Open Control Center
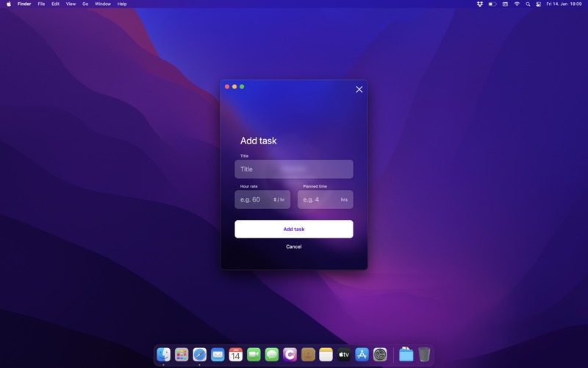Image resolution: width=588 pixels, height=368 pixels. [x=539, y=4]
